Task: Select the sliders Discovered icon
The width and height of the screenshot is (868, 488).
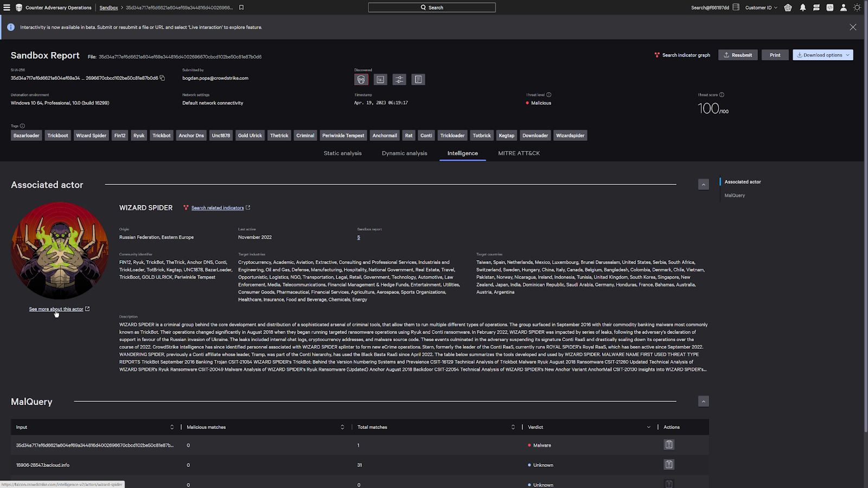Action: [399, 80]
